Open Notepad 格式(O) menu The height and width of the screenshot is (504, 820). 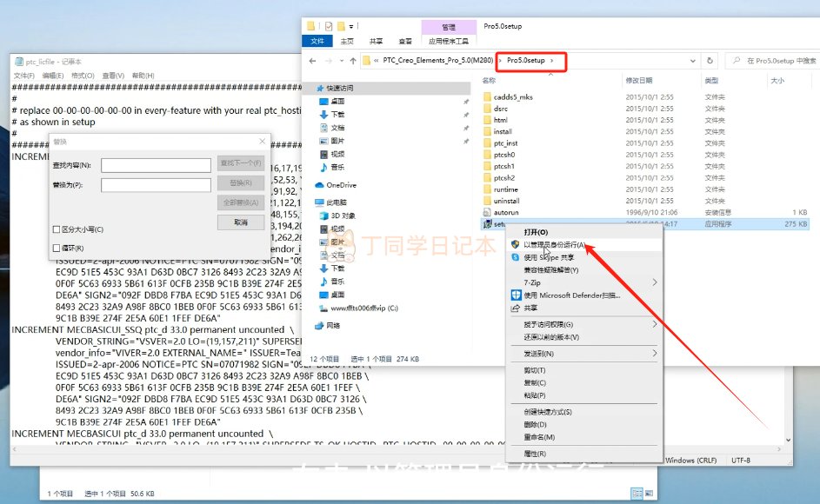click(x=83, y=76)
